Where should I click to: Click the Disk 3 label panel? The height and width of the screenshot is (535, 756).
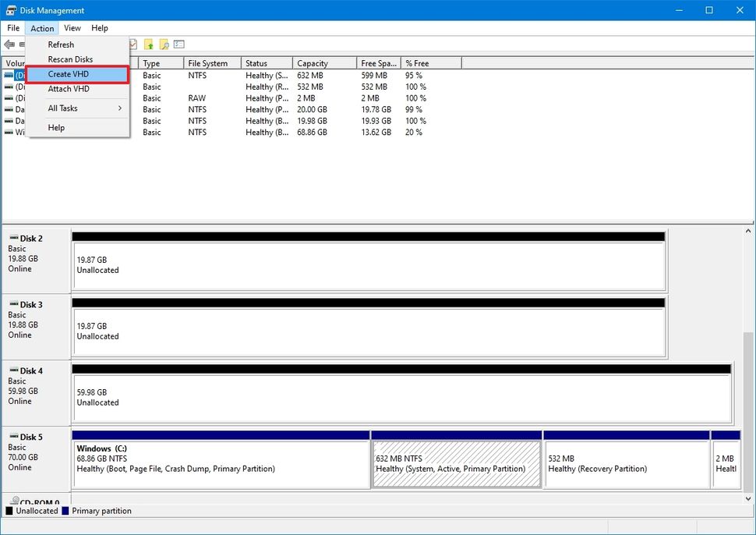coord(36,327)
